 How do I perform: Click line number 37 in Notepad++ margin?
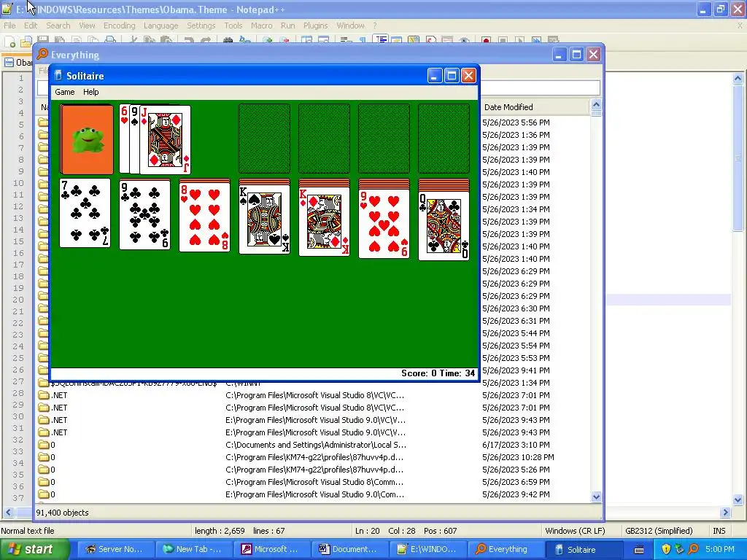pyautogui.click(x=18, y=497)
